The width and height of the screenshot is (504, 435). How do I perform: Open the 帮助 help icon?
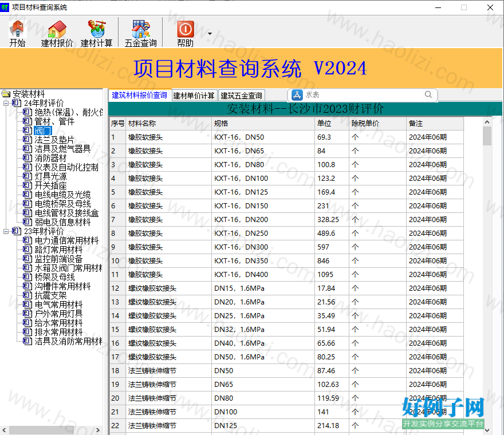tap(185, 33)
